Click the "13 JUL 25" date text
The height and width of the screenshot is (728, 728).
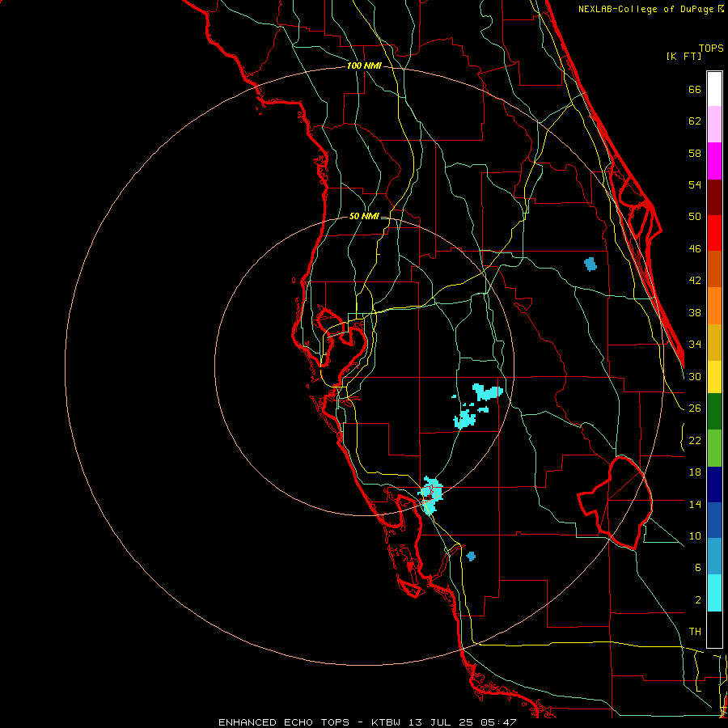coord(441,722)
